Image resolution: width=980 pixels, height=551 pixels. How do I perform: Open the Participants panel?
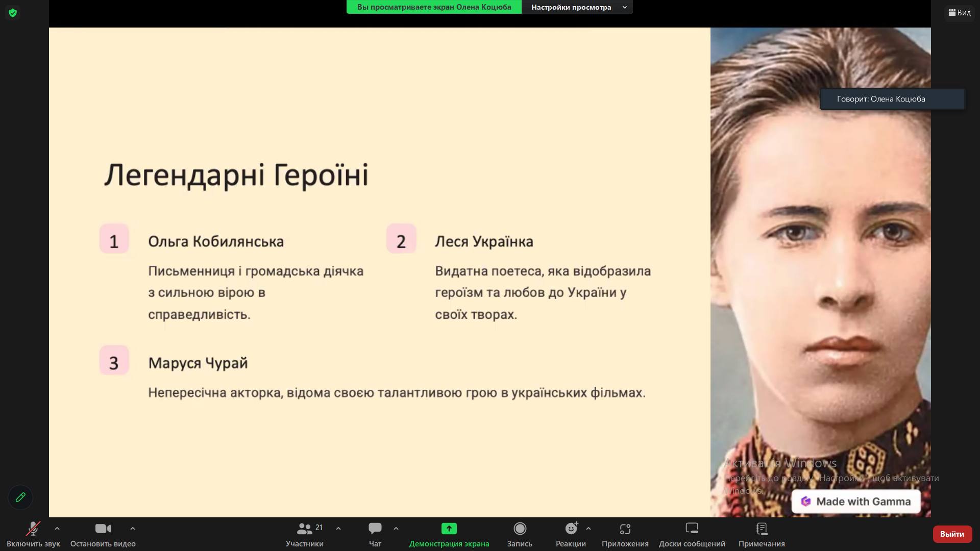pyautogui.click(x=304, y=534)
